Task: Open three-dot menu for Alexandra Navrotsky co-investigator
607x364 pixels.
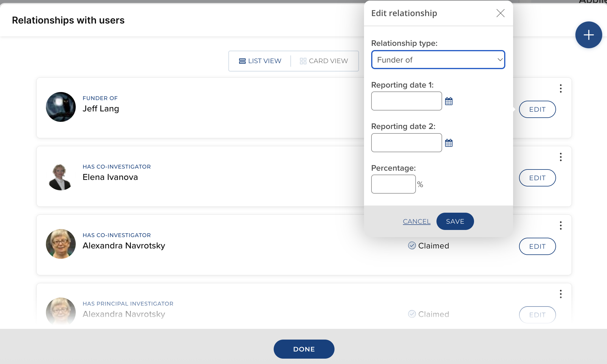Action: tap(560, 225)
